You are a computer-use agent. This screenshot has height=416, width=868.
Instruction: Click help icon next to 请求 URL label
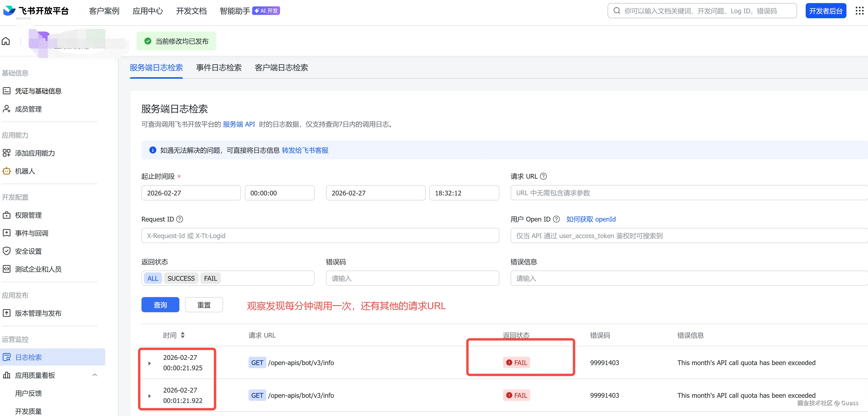point(543,176)
